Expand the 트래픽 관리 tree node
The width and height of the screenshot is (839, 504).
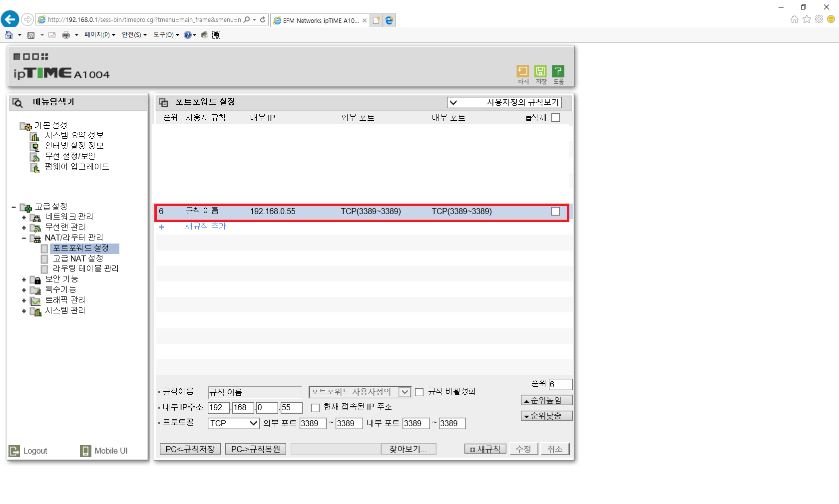click(24, 300)
